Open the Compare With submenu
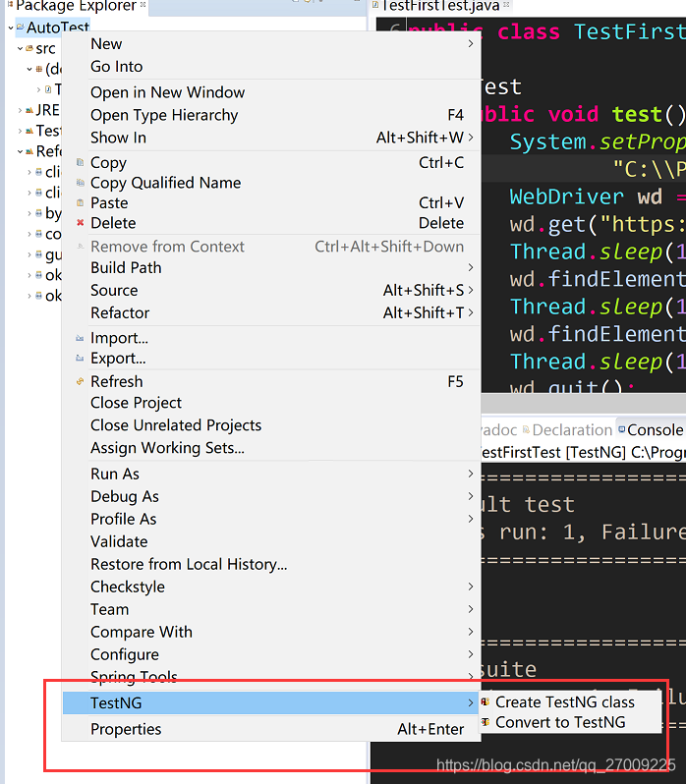686x784 pixels. tap(271, 632)
